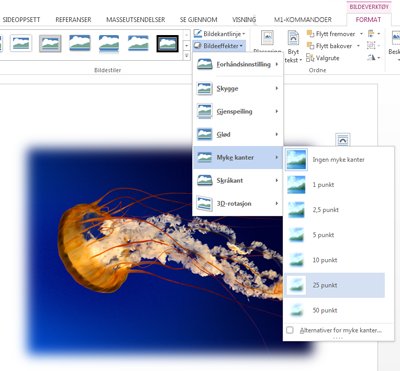Click the Expand arrow next to Myke kanter
The height and width of the screenshot is (371, 400).
(277, 157)
